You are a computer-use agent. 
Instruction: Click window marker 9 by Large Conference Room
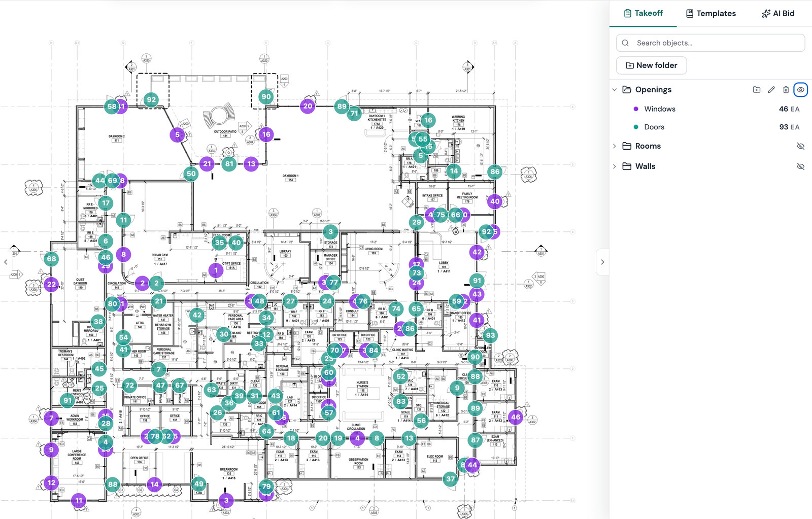coord(51,449)
